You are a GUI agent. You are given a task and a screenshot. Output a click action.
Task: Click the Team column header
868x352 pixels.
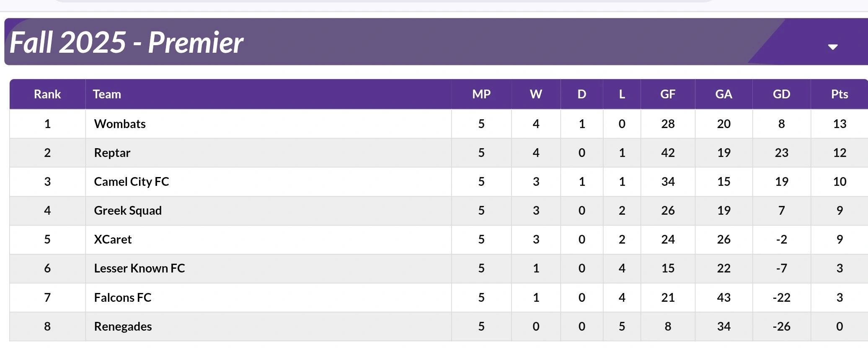107,94
